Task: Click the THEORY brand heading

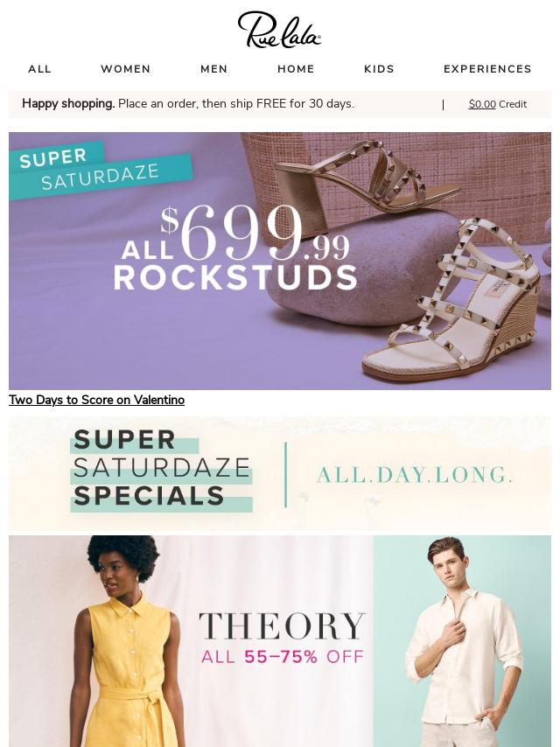Action: point(282,626)
